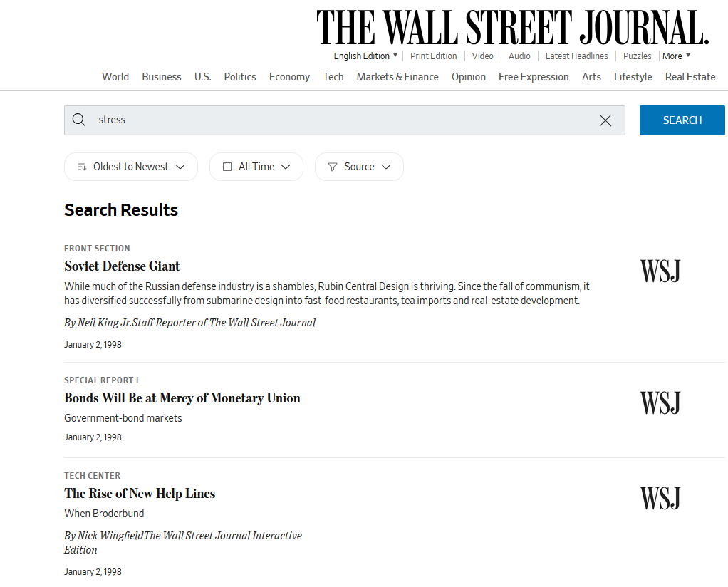Open the Source filter dropdown

359,167
